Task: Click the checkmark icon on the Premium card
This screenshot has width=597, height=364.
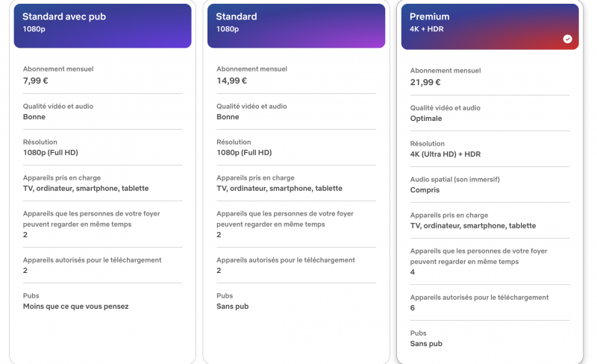Action: (567, 39)
